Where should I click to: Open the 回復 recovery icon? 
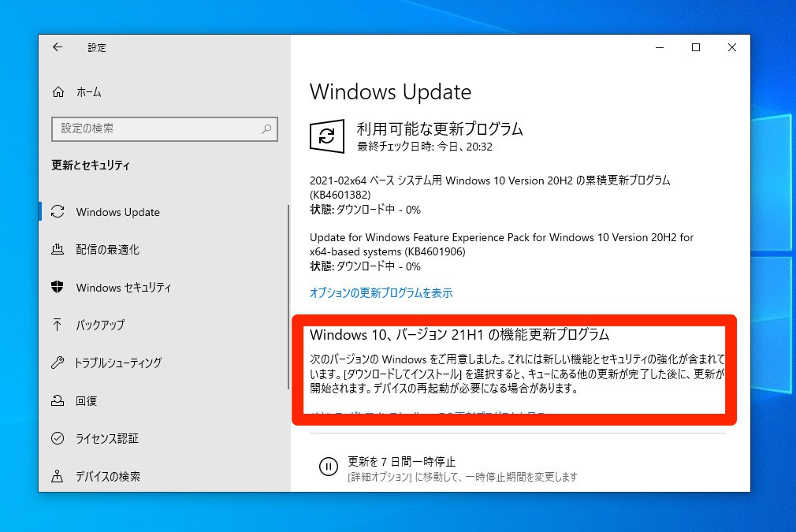[x=58, y=400]
